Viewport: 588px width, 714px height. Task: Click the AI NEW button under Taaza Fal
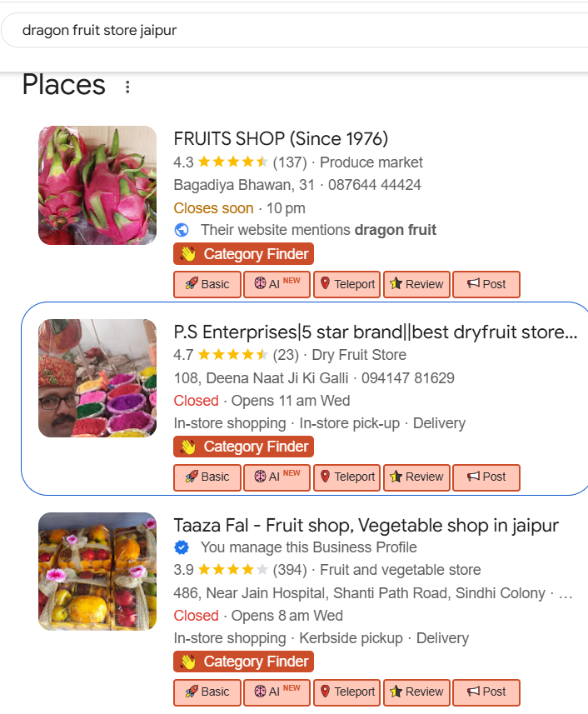[277, 692]
